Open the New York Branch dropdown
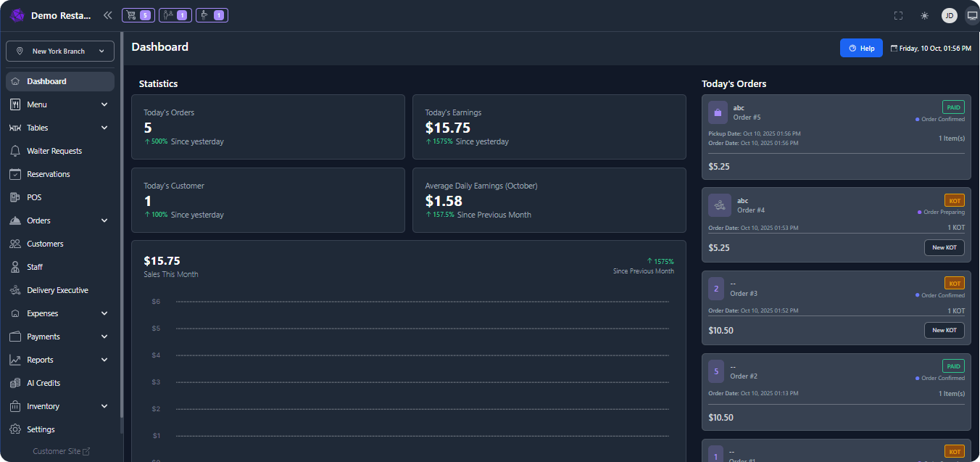This screenshot has width=980, height=462. (60, 51)
